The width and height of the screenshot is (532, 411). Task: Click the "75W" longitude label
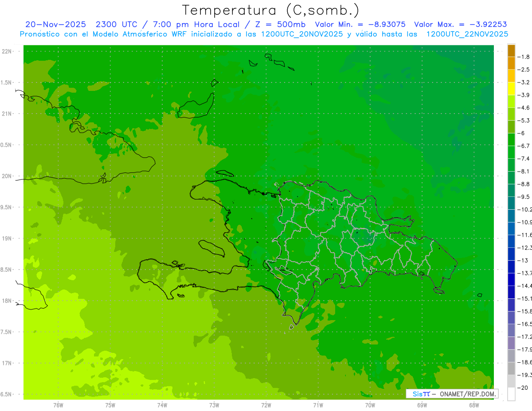click(x=110, y=405)
